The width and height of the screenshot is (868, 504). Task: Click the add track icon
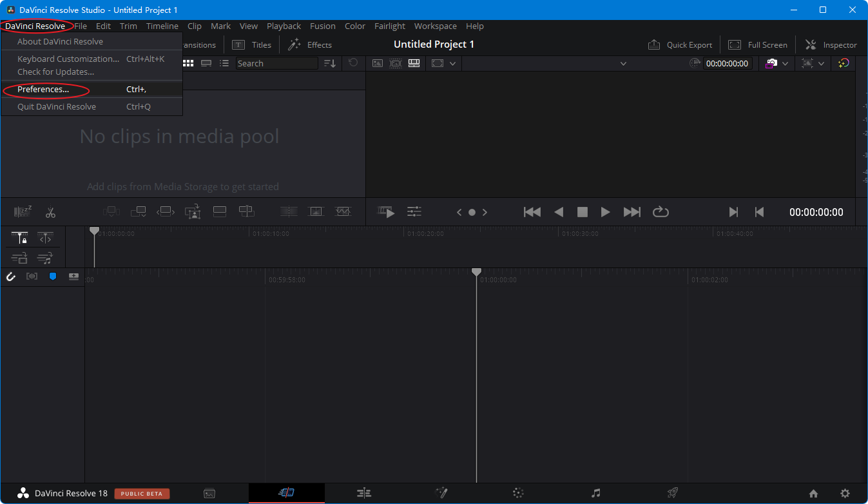point(73,276)
